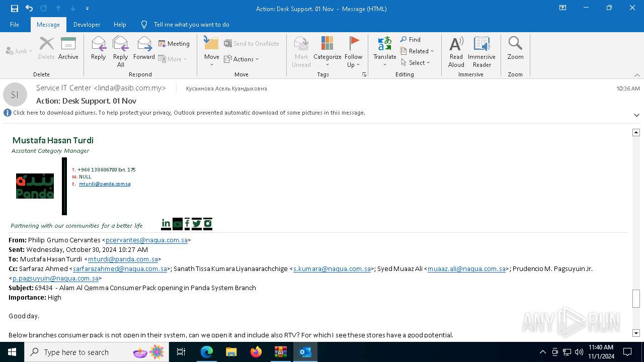
Task: Forward this email
Action: [144, 48]
